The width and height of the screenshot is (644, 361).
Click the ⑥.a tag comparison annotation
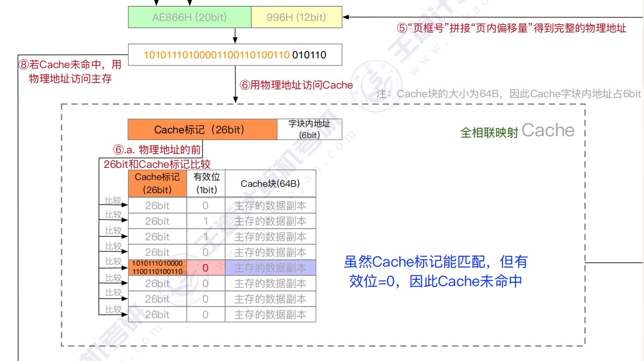tap(157, 157)
